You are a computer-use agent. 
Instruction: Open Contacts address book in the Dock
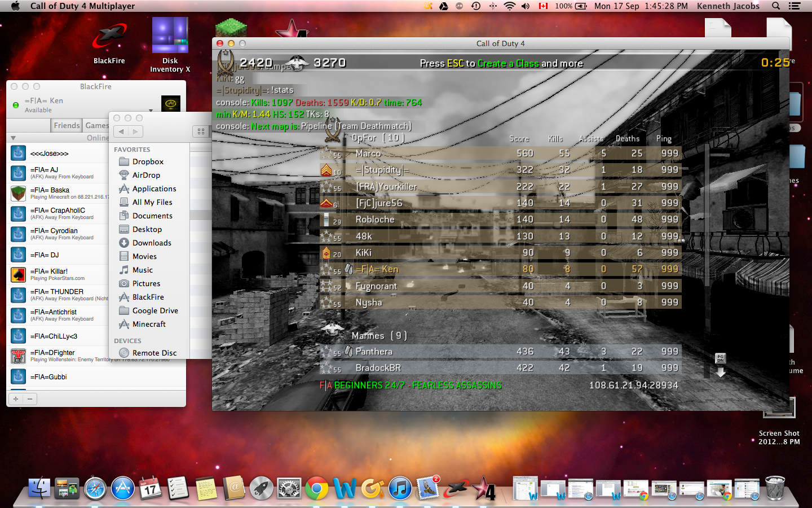coord(233,488)
